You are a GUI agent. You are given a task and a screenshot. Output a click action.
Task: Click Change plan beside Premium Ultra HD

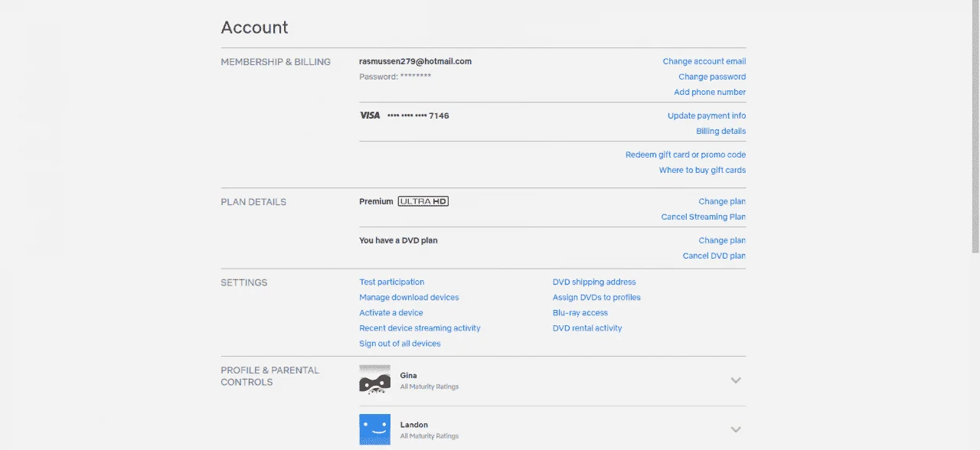point(722,201)
